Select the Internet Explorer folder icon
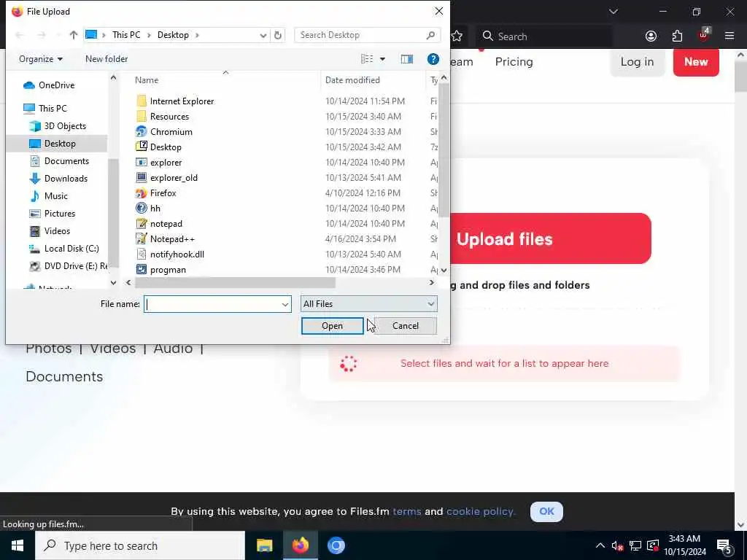Screen dimensions: 747x560 (x=141, y=101)
